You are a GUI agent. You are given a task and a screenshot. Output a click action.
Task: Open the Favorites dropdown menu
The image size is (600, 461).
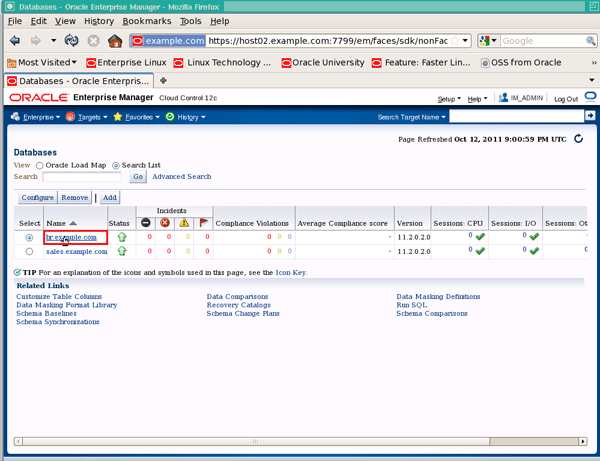click(x=137, y=117)
